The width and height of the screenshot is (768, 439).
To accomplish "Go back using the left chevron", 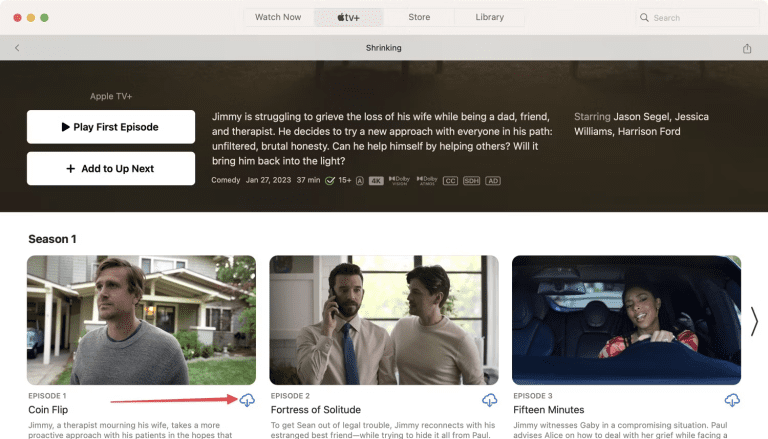I will click(x=17, y=48).
